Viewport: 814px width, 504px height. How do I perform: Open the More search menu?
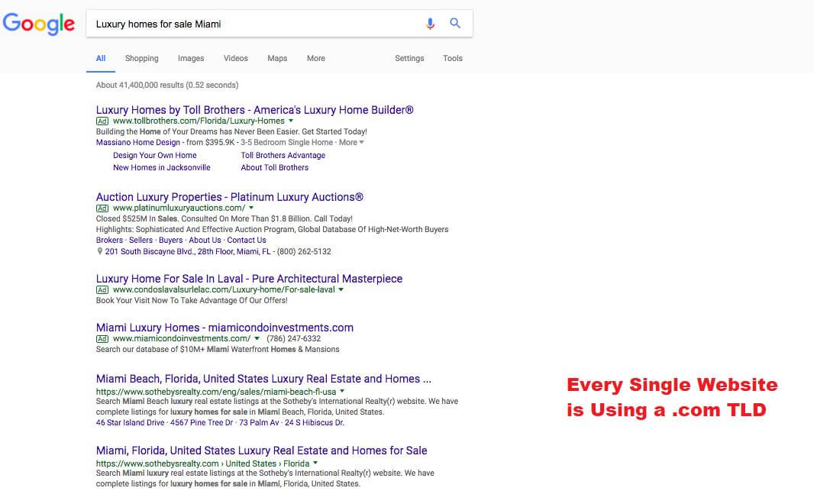tap(315, 58)
